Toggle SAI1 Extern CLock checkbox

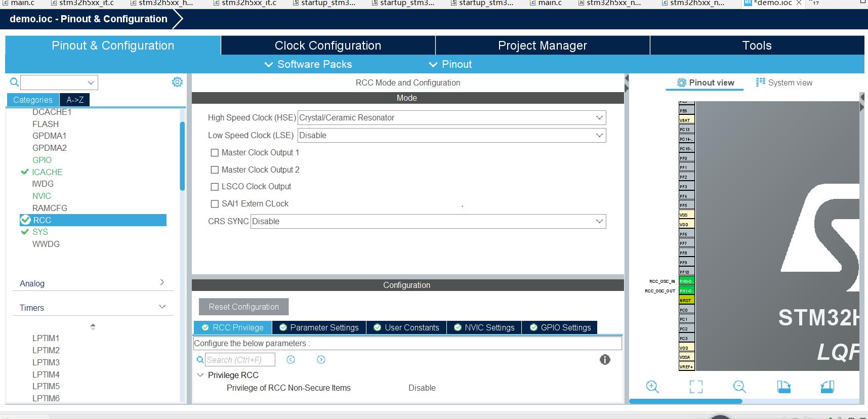pyautogui.click(x=215, y=204)
